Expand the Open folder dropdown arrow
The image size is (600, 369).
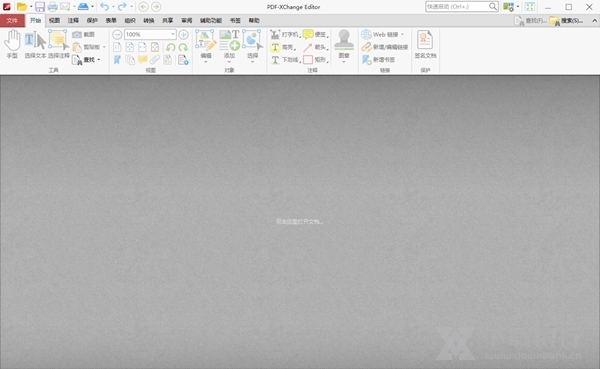tap(31, 7)
